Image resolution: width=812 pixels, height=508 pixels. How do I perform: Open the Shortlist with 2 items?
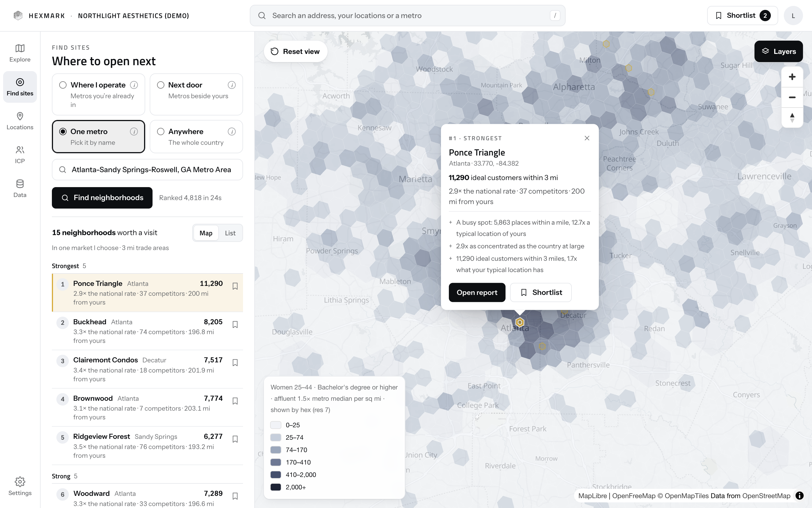742,16
